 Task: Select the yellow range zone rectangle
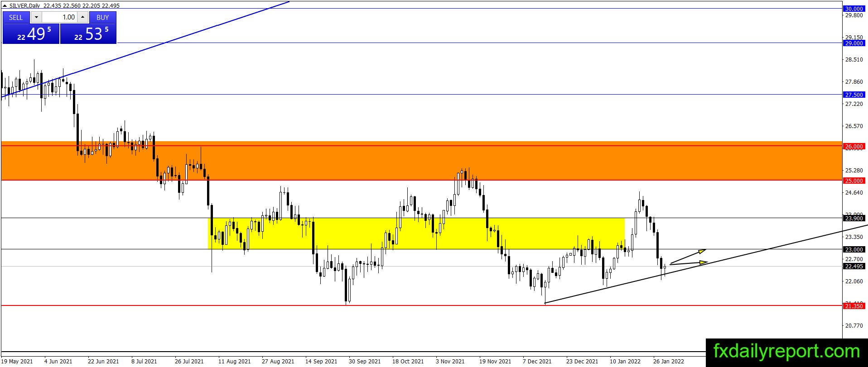pos(416,234)
